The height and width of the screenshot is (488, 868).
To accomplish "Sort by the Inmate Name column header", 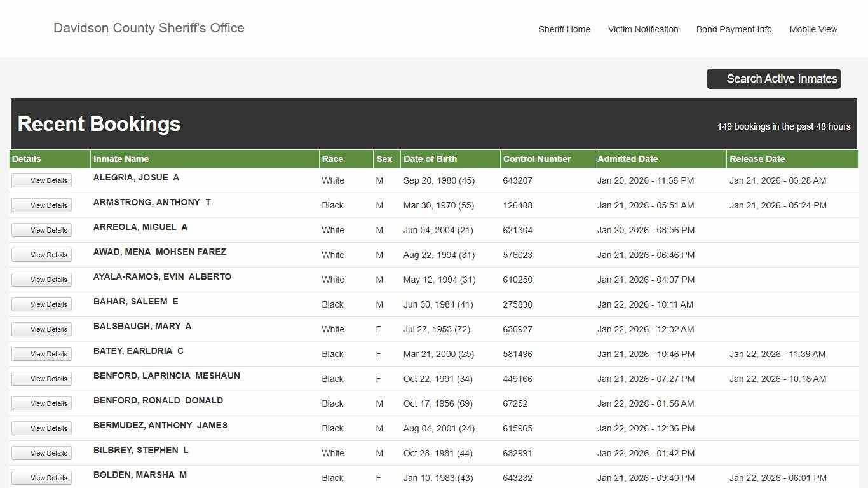I will 121,159.
